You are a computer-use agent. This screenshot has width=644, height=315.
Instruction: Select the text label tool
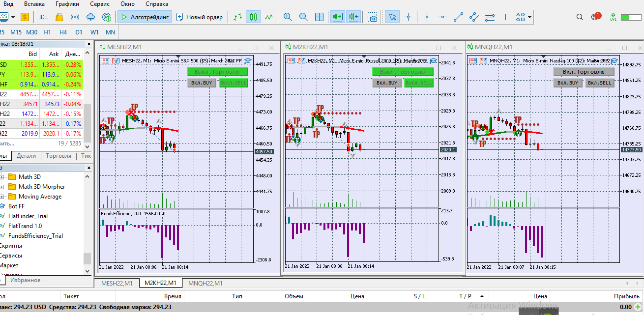click(505, 17)
